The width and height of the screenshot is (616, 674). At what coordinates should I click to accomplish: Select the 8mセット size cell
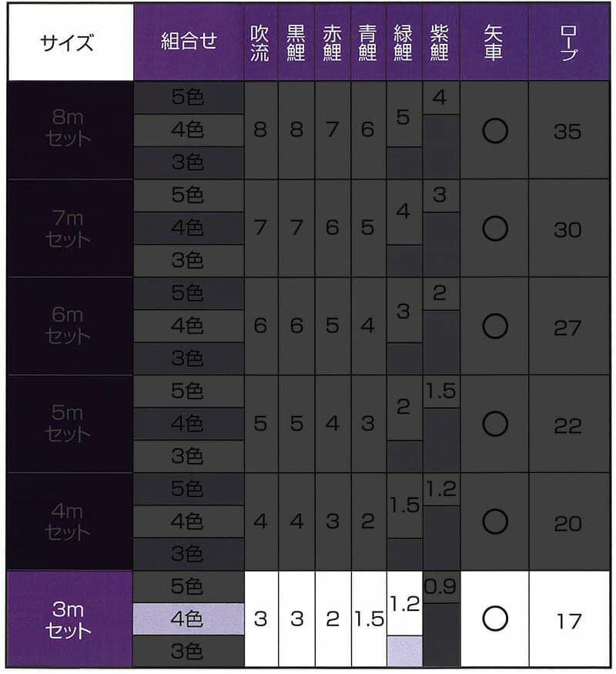(69, 129)
